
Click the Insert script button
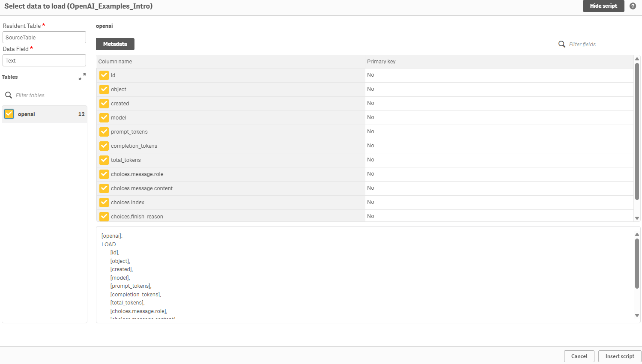click(x=619, y=356)
